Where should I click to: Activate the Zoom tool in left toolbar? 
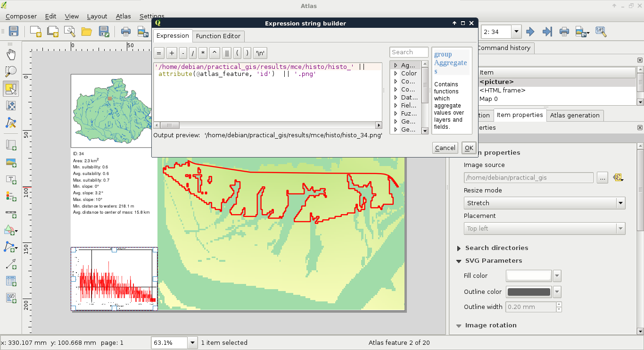[11, 71]
